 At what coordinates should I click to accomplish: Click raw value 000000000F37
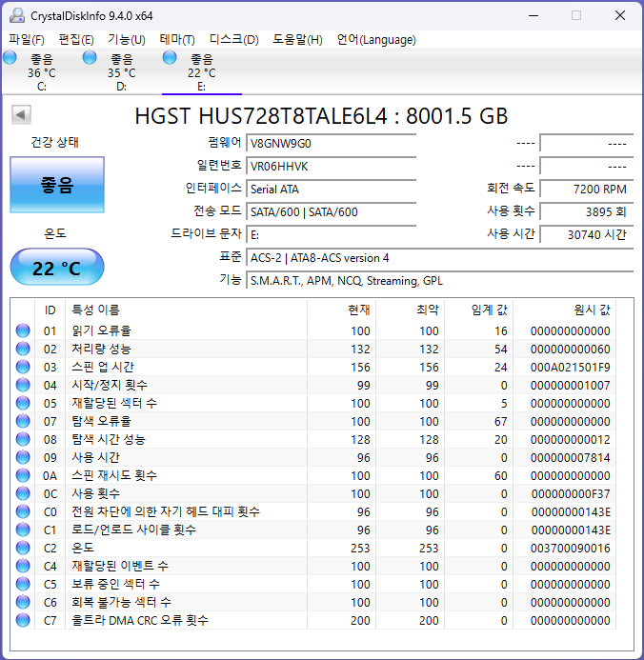tap(570, 493)
